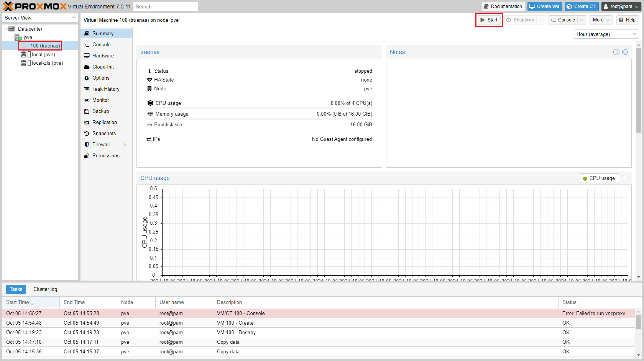
Task: Click the User name column header
Action: 184,302
